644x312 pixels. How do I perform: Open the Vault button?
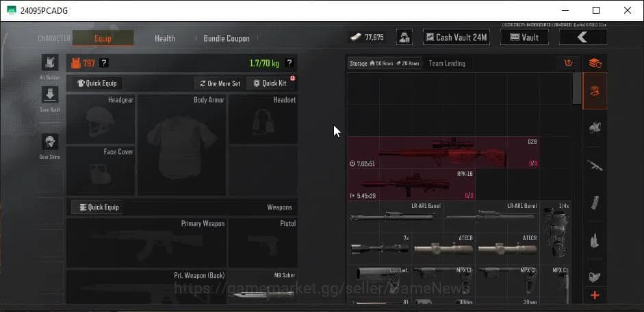[x=524, y=38]
